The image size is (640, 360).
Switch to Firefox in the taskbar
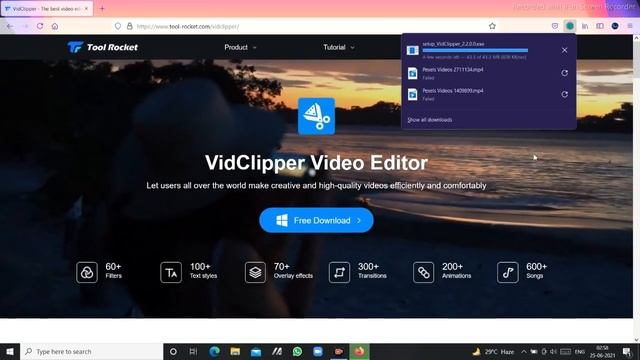tap(359, 351)
